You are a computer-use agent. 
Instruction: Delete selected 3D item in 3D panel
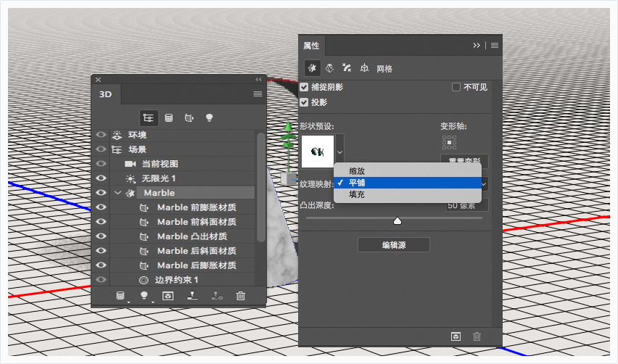(x=240, y=295)
